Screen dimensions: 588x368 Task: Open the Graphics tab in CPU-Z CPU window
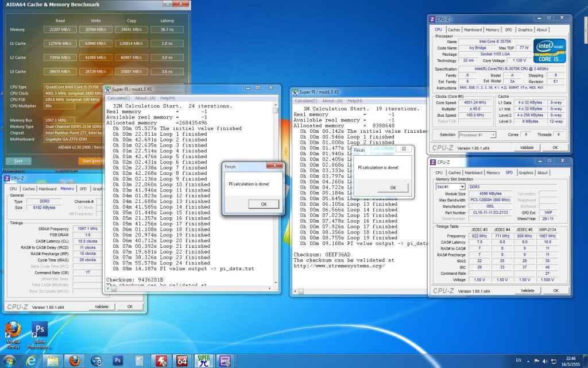[x=525, y=30]
